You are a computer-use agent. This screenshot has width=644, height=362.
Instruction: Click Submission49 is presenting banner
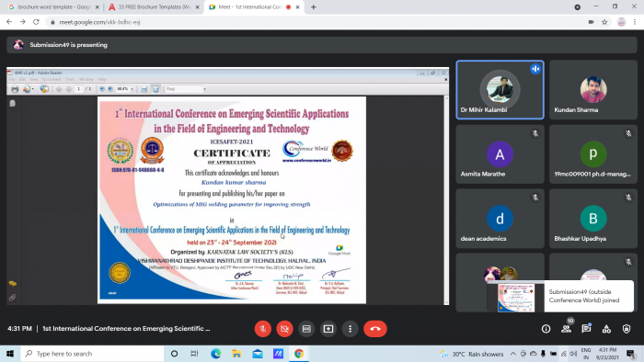[x=322, y=45]
